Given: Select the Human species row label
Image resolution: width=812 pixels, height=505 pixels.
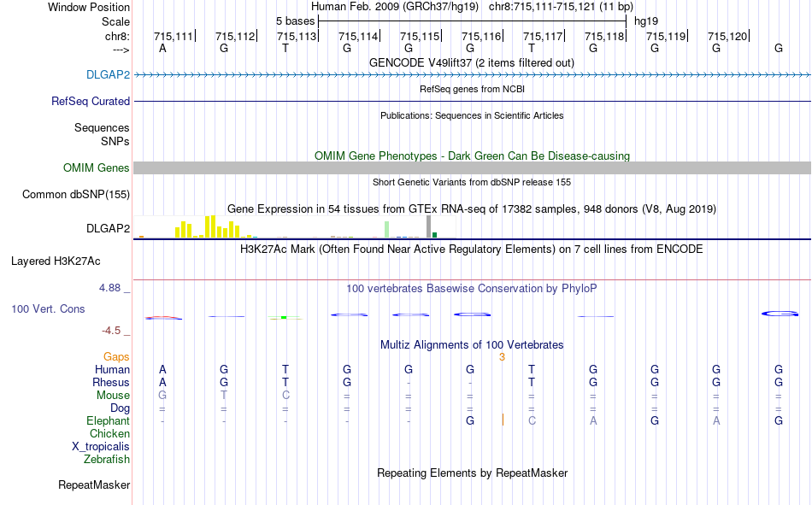Looking at the screenshot, I should point(112,369).
